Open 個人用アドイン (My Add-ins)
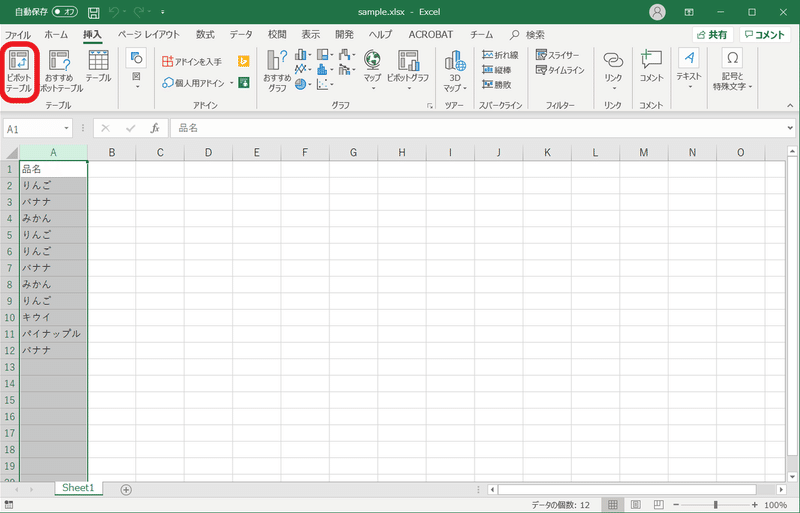 198,83
